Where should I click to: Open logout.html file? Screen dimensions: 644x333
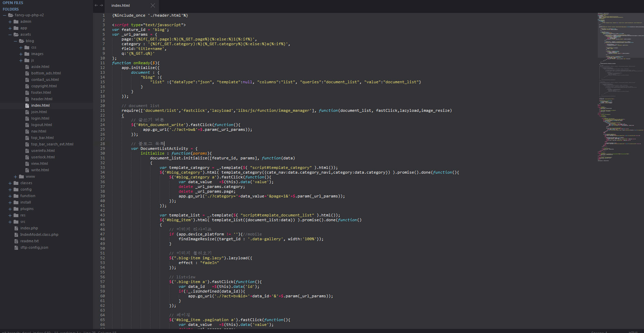41,125
